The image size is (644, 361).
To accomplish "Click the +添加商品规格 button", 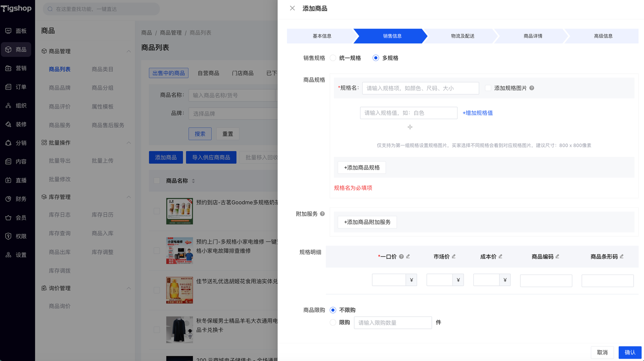I will 361,168.
